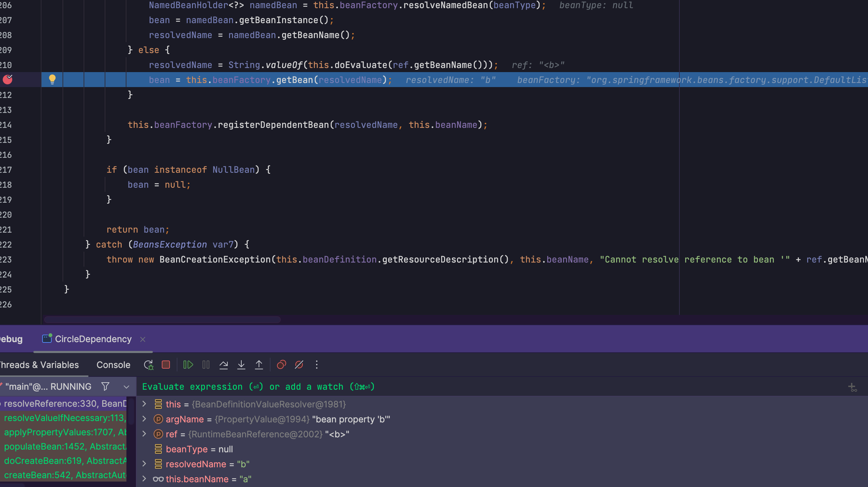The width and height of the screenshot is (868, 487).
Task: Stop the debug session
Action: [166, 365]
